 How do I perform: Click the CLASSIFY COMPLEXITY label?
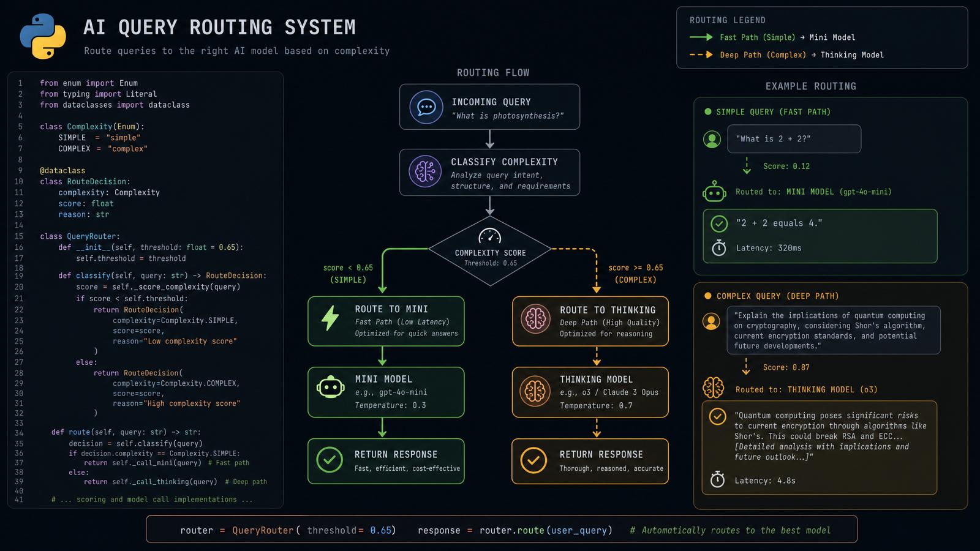point(505,162)
